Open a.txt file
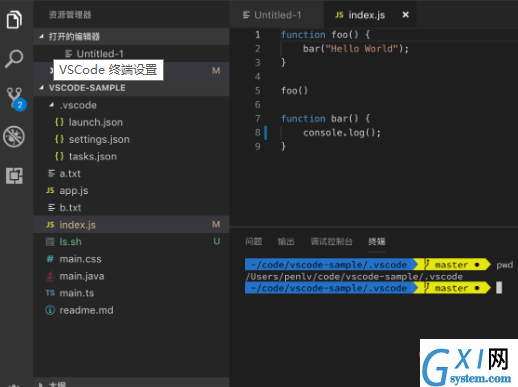 tap(131, 173)
